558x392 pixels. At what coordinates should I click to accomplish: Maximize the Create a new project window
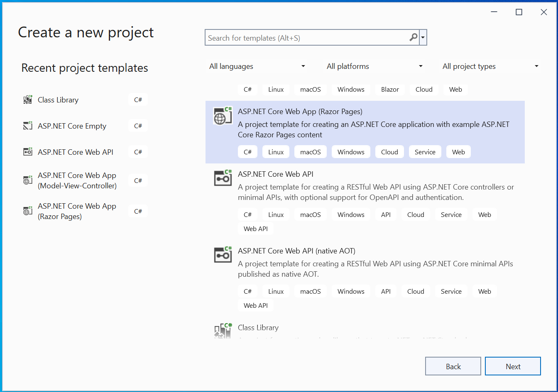click(519, 12)
